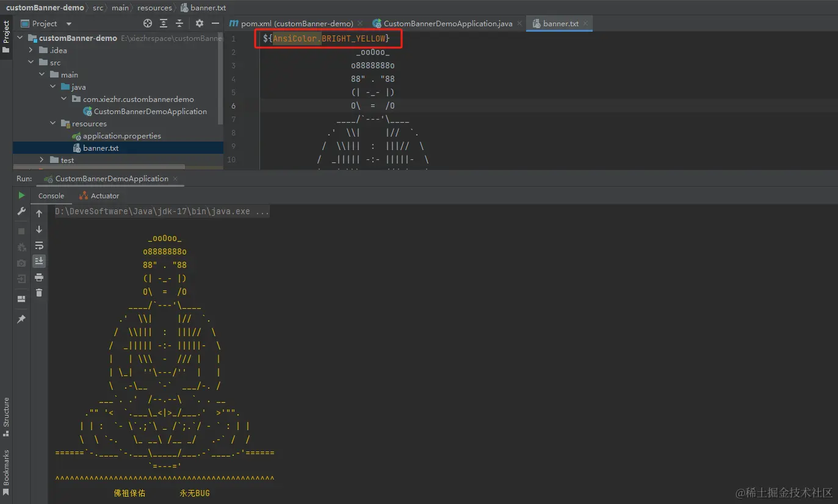
Task: Click banner.txt in breadcrumb bar
Action: (203, 7)
